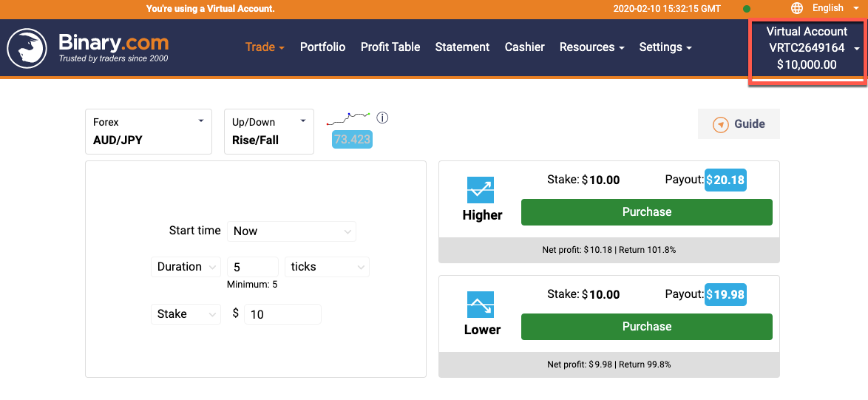Open the Portfolio page
This screenshot has width=868, height=400.
pyautogui.click(x=322, y=47)
